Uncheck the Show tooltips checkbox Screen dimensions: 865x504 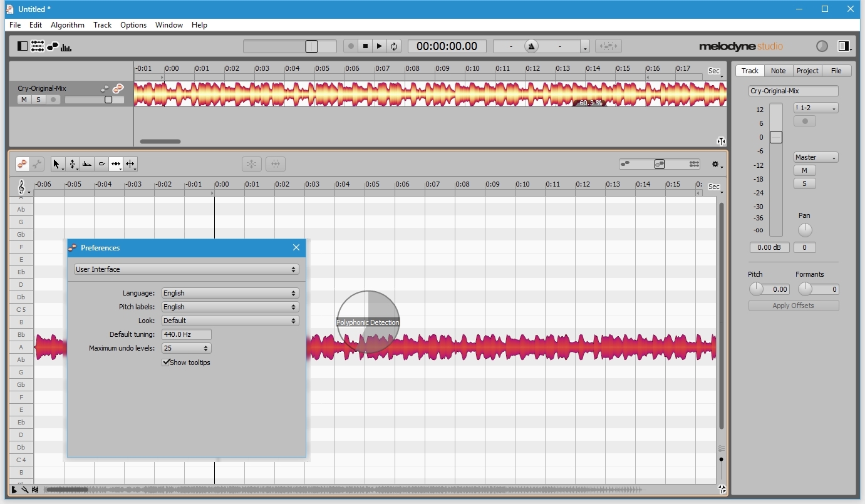coord(167,363)
